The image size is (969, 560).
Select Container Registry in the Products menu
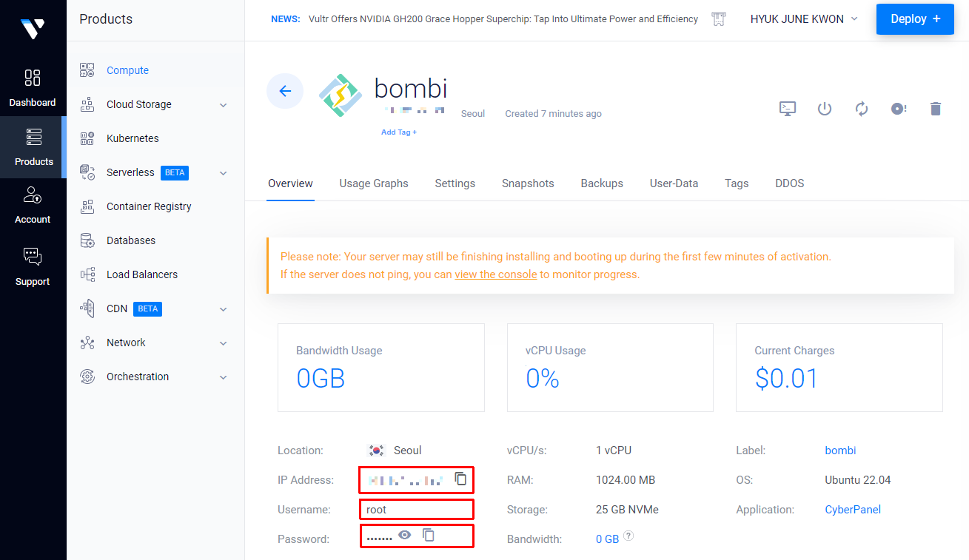pyautogui.click(x=149, y=206)
